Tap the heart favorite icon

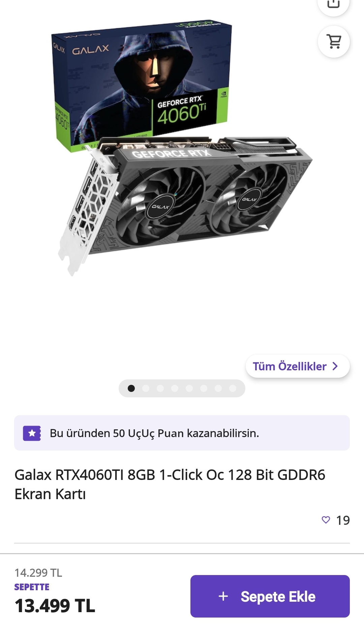point(326,520)
